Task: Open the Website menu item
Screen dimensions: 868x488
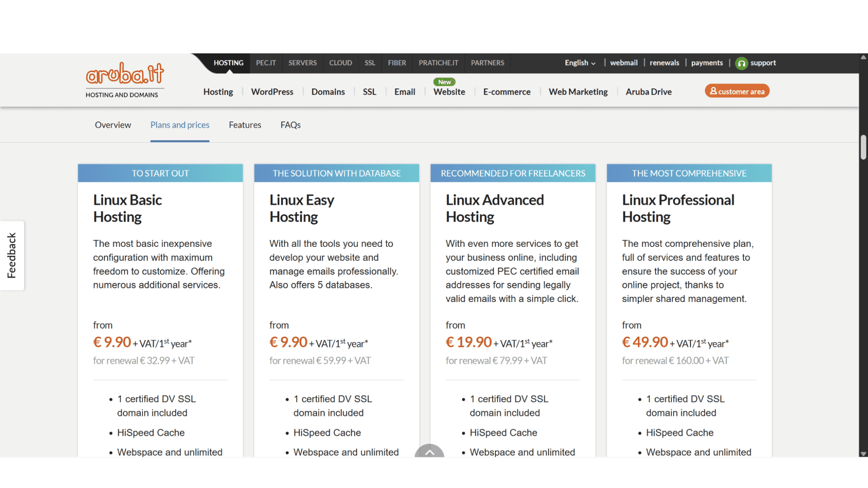Action: pos(449,92)
